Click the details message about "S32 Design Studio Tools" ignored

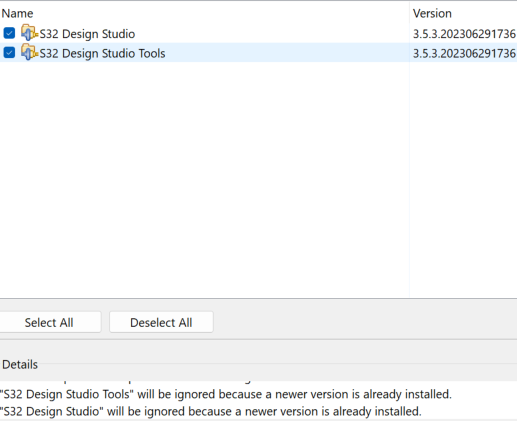pyautogui.click(x=226, y=394)
